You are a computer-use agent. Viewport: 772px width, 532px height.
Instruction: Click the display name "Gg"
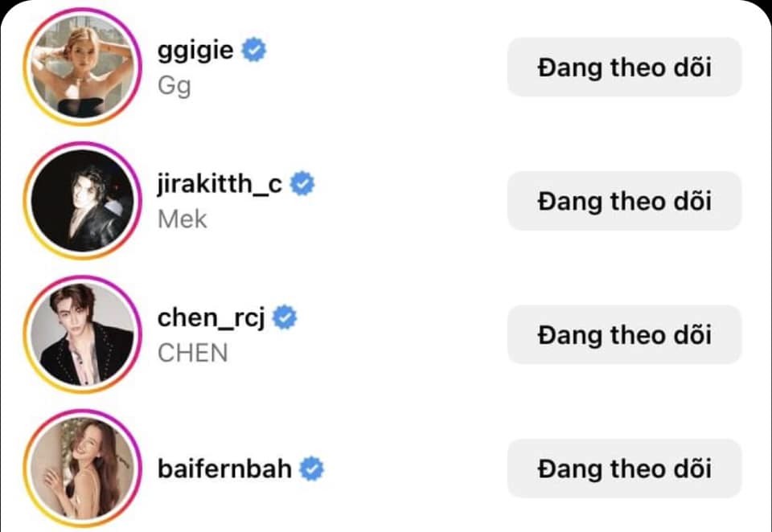(x=175, y=84)
